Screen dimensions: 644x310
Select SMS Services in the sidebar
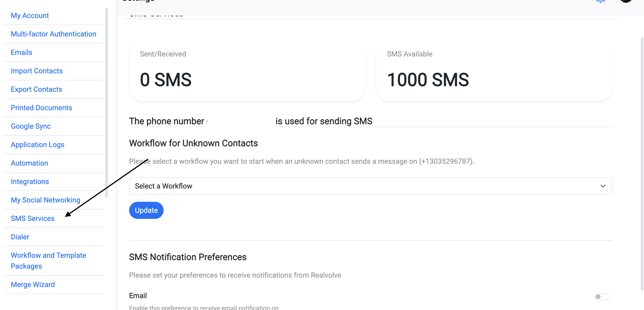32,218
